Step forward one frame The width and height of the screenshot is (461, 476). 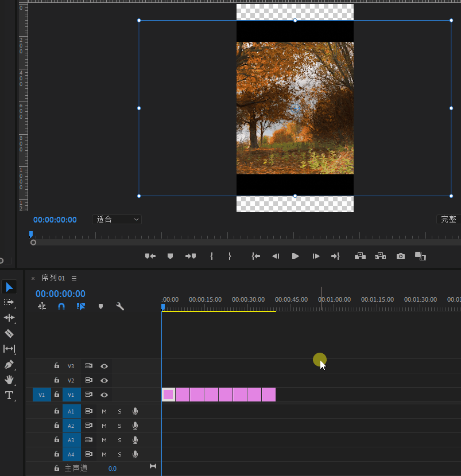click(316, 256)
